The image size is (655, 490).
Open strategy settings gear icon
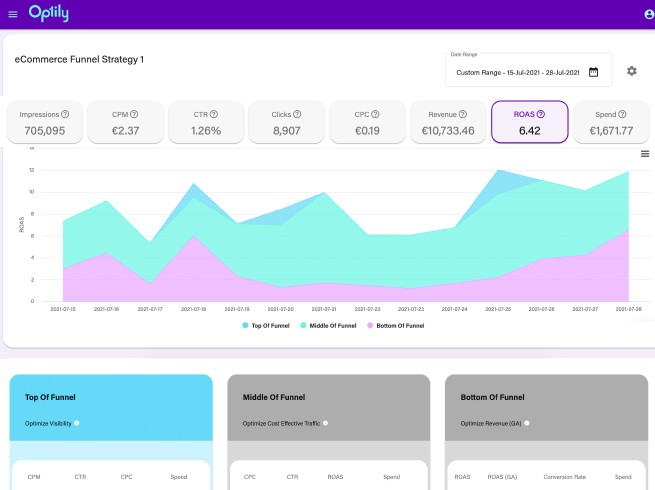(632, 71)
